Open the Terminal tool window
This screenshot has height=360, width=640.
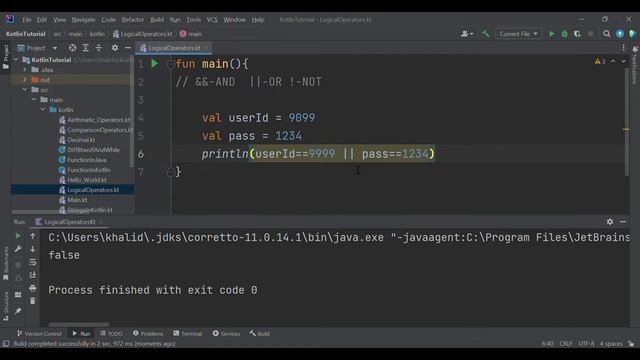pyautogui.click(x=188, y=333)
